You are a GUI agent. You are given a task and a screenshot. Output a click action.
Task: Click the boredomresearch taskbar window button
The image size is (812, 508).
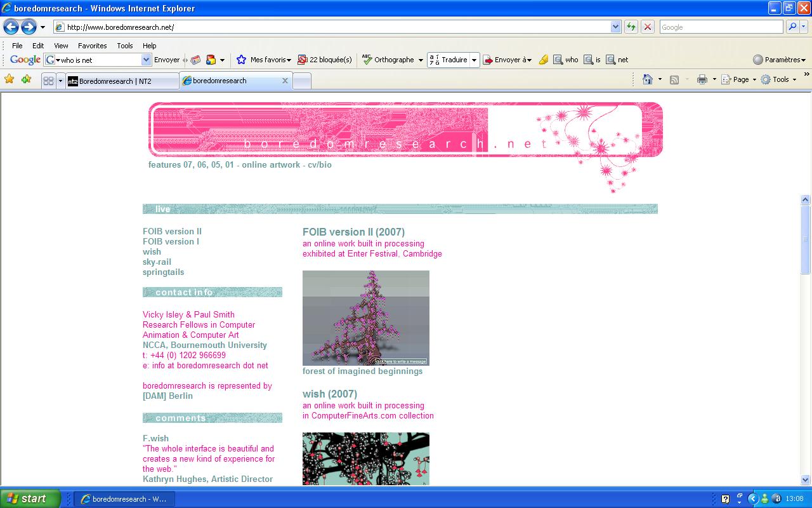point(124,499)
